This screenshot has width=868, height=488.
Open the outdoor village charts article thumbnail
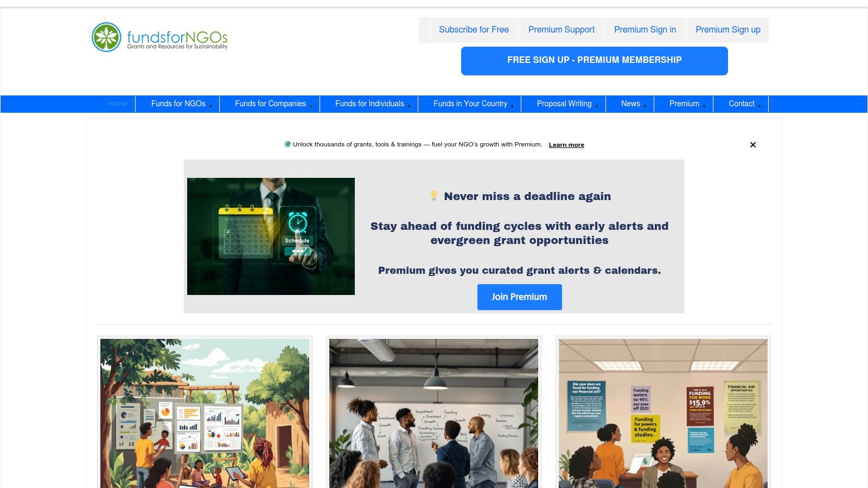point(205,413)
